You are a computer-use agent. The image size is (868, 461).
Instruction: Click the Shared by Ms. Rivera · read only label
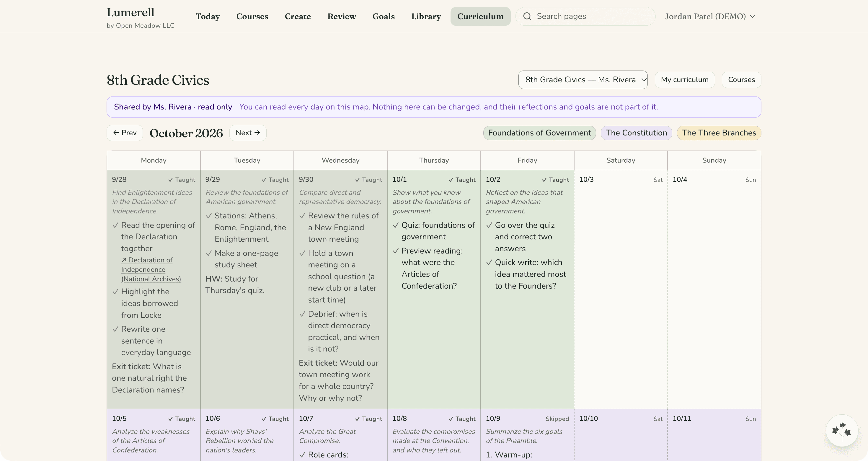tap(173, 107)
